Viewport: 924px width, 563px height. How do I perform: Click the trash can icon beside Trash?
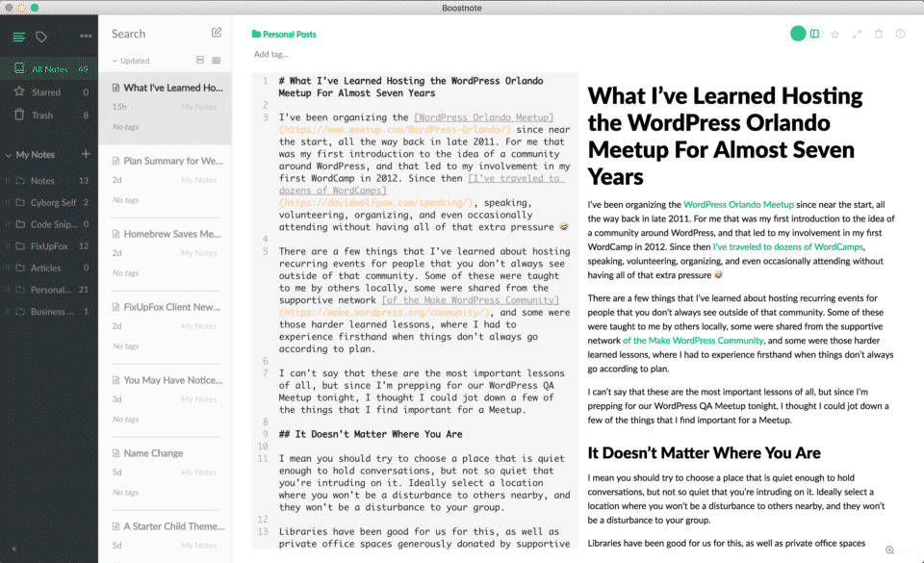pyautogui.click(x=19, y=115)
